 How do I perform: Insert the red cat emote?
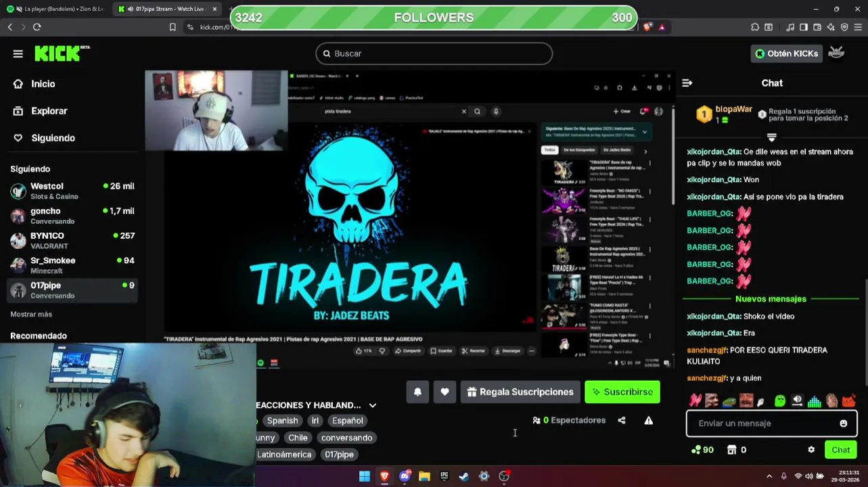[x=848, y=400]
